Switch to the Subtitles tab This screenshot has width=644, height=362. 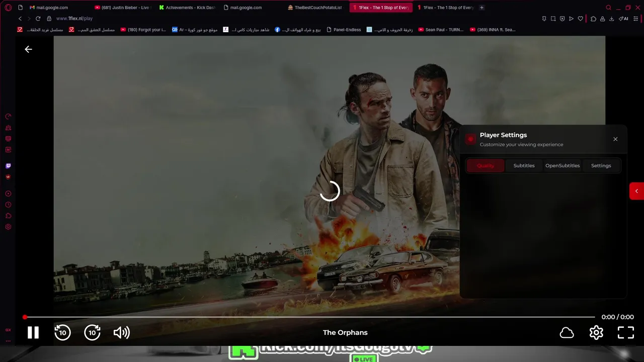[524, 165]
